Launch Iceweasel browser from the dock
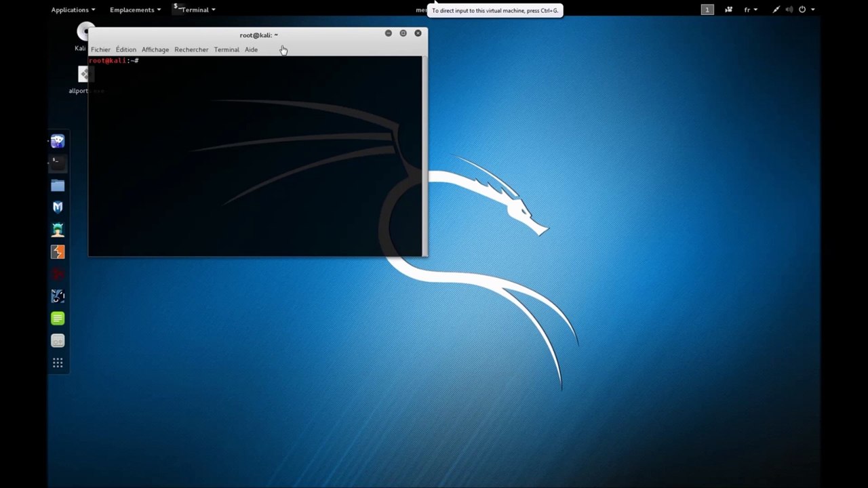This screenshot has width=868, height=488. pyautogui.click(x=58, y=141)
